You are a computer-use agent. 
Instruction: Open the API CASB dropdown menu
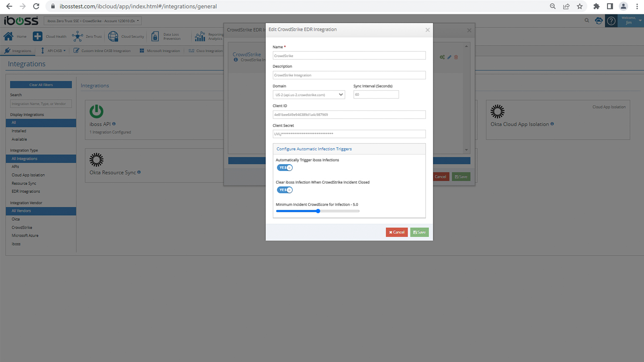pyautogui.click(x=54, y=51)
